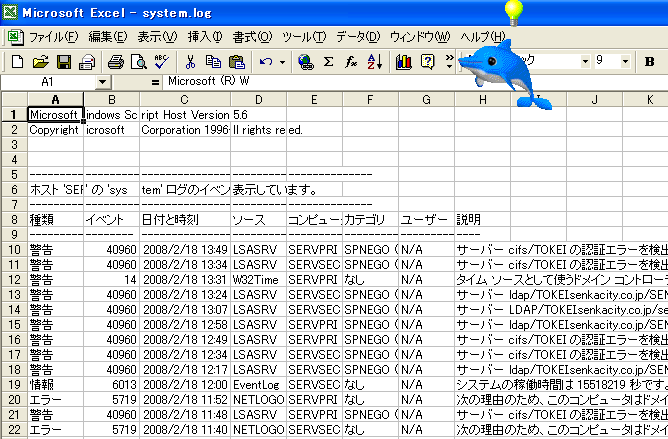
Task: Undo the last action with the Undo arrow
Action: pyautogui.click(x=266, y=62)
